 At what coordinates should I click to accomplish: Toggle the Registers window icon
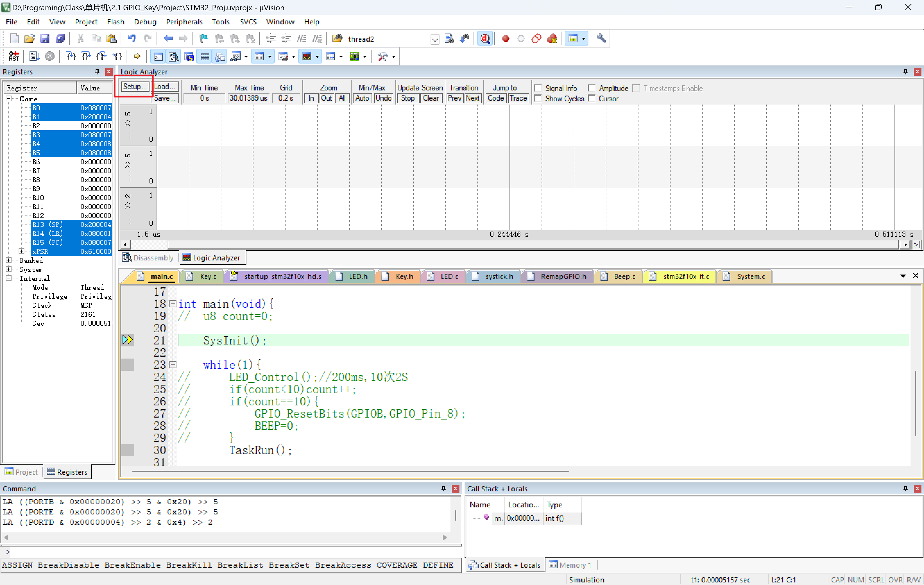pos(204,57)
